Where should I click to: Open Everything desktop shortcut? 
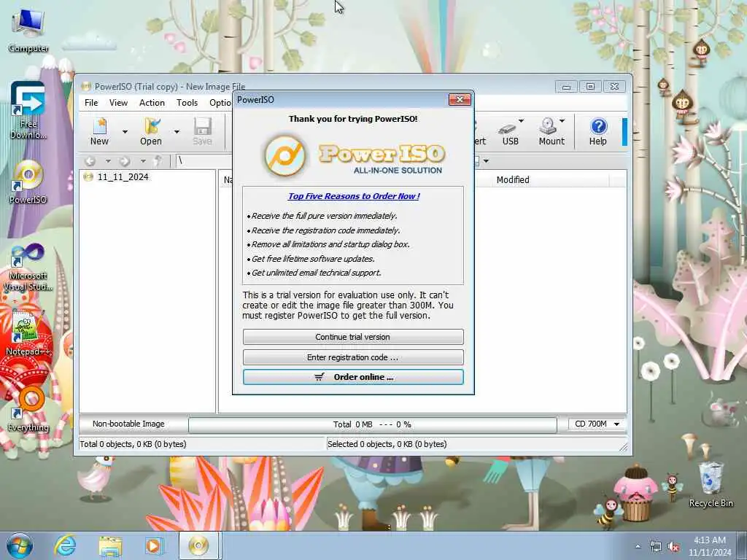(28, 408)
